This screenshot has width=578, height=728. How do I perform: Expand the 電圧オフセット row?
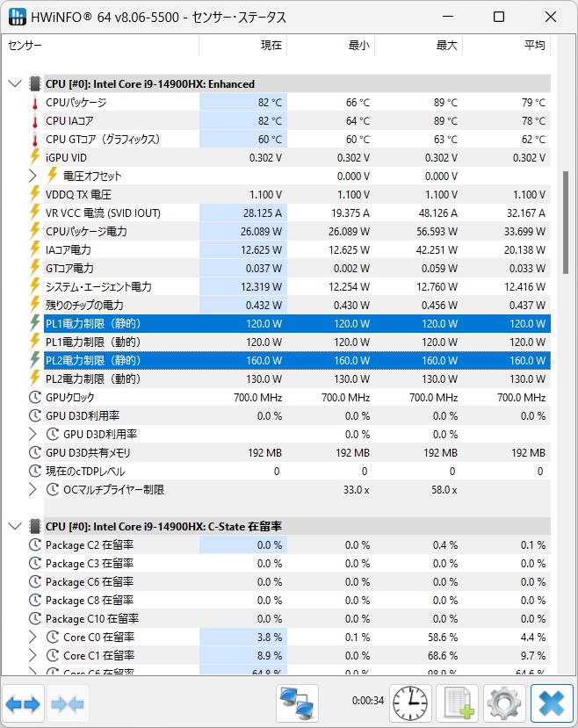(x=32, y=176)
